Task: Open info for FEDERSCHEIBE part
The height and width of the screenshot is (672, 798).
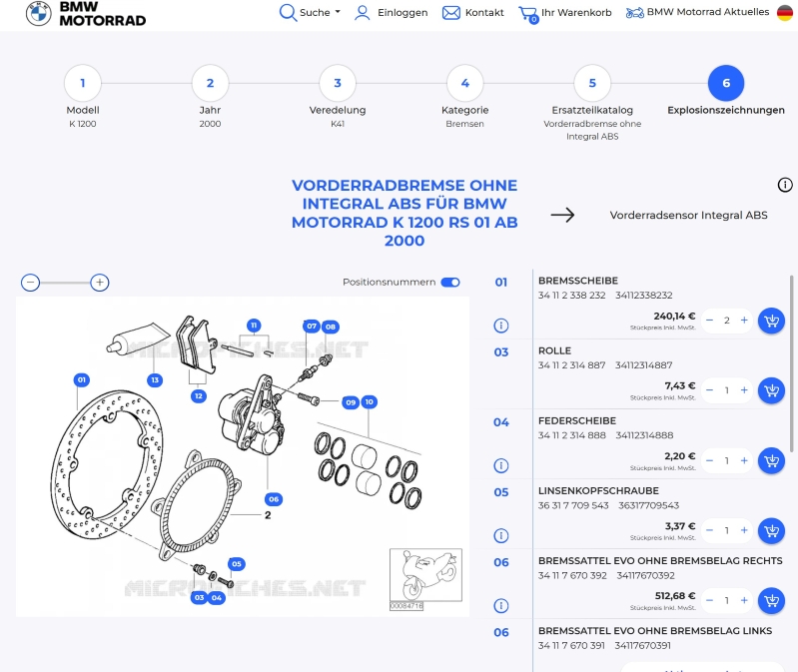Action: point(501,465)
